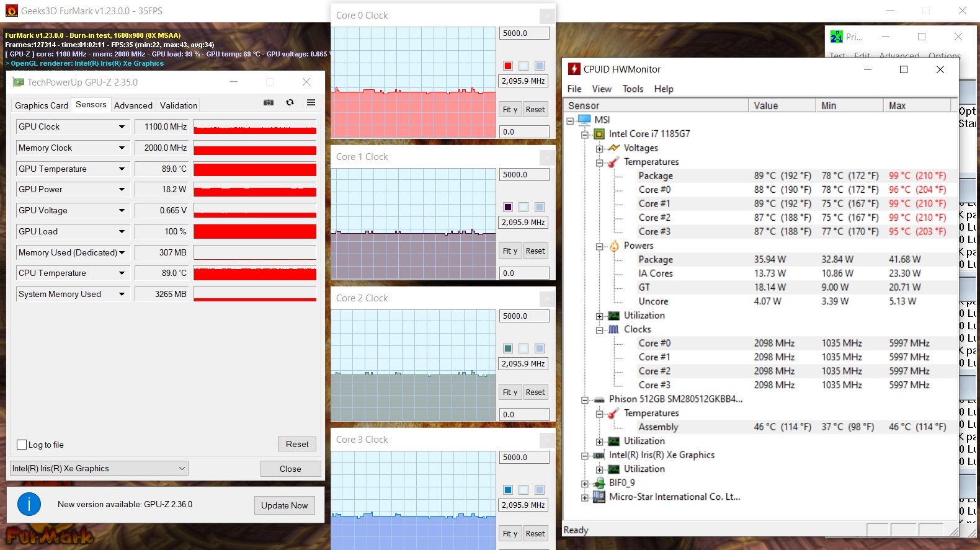Click the 0.0 minimum field in Core 2 Clock

click(524, 415)
